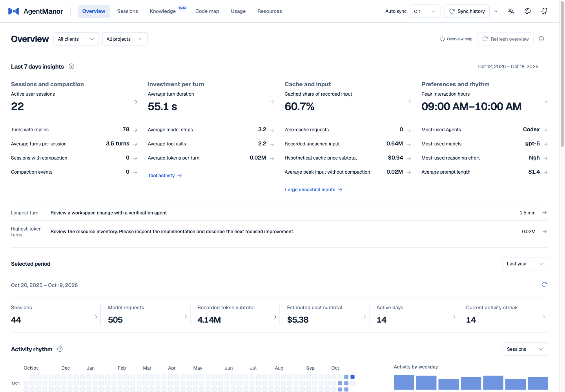
Task: Open the language translation switcher
Action: [x=511, y=11]
